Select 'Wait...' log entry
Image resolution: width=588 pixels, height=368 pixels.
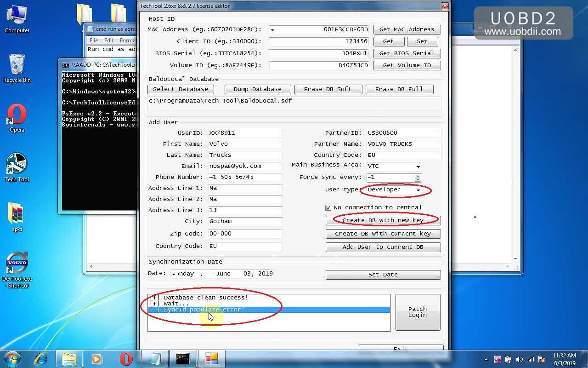[269, 304]
